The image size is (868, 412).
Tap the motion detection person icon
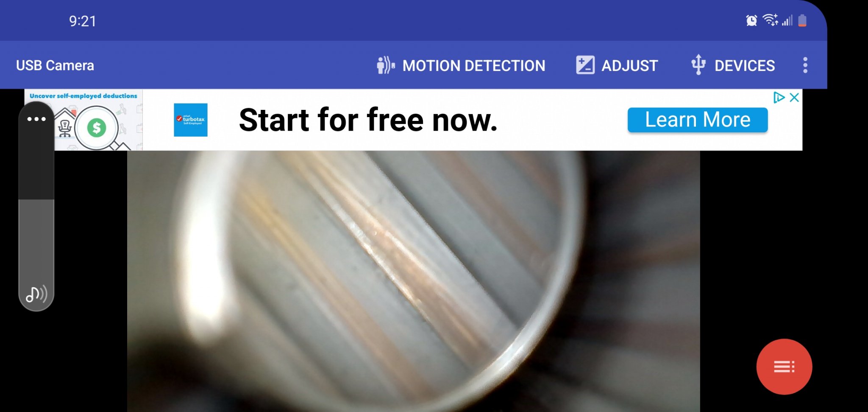tap(386, 65)
